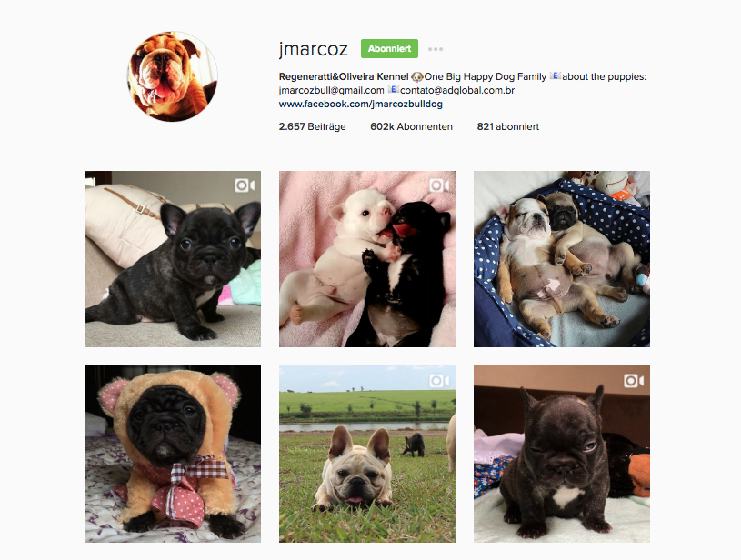
Task: Open the white and black puppies playing post
Action: pos(367,259)
